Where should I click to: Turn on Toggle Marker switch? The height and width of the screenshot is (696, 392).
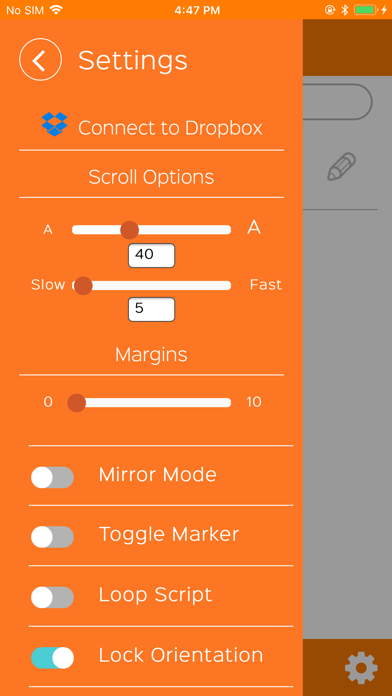[x=52, y=537]
